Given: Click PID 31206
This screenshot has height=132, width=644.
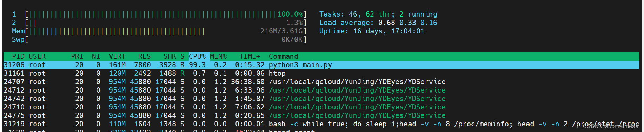Looking at the screenshot, I should click(14, 65).
